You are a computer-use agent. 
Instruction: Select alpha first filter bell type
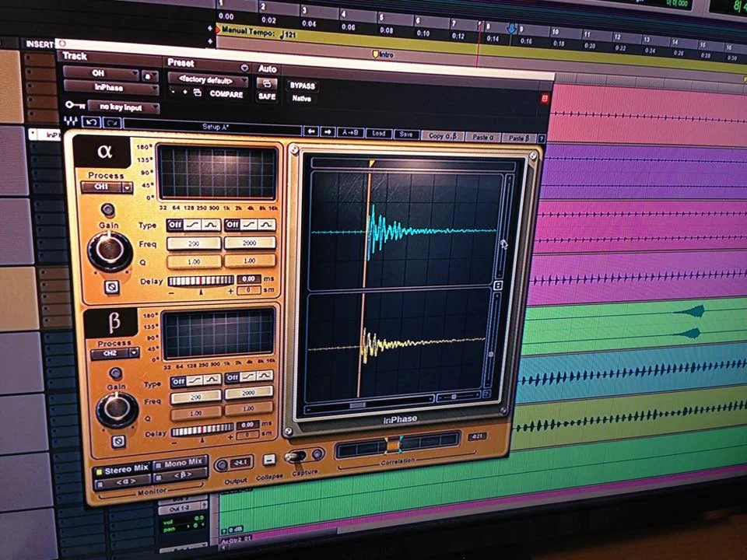pyautogui.click(x=211, y=225)
